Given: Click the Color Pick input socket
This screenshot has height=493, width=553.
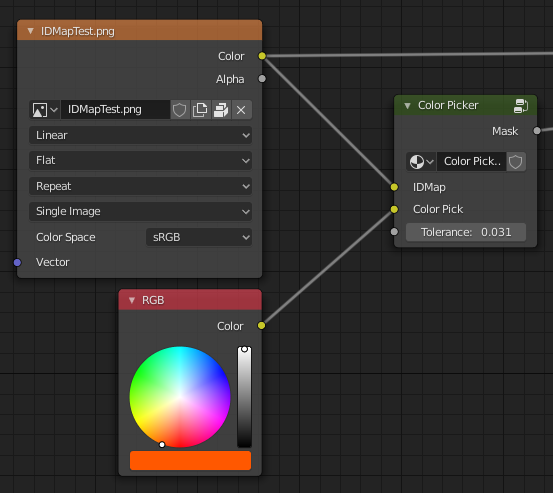Looking at the screenshot, I should tap(394, 209).
